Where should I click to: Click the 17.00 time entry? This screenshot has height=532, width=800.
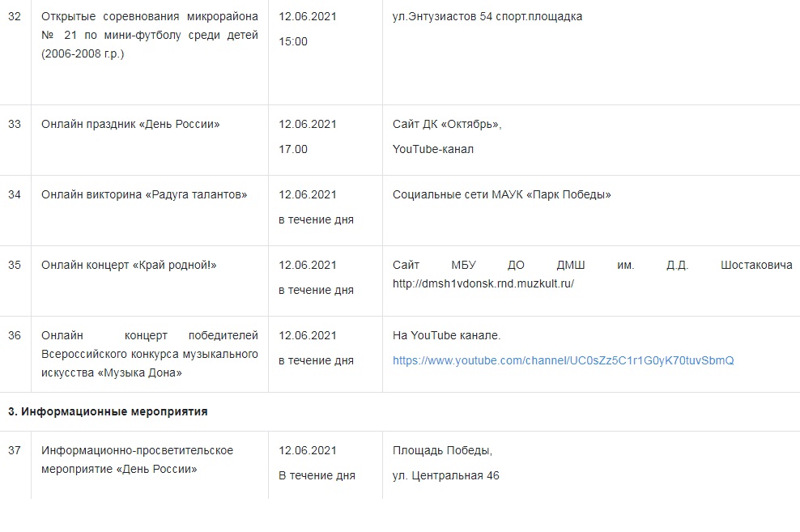(x=293, y=149)
